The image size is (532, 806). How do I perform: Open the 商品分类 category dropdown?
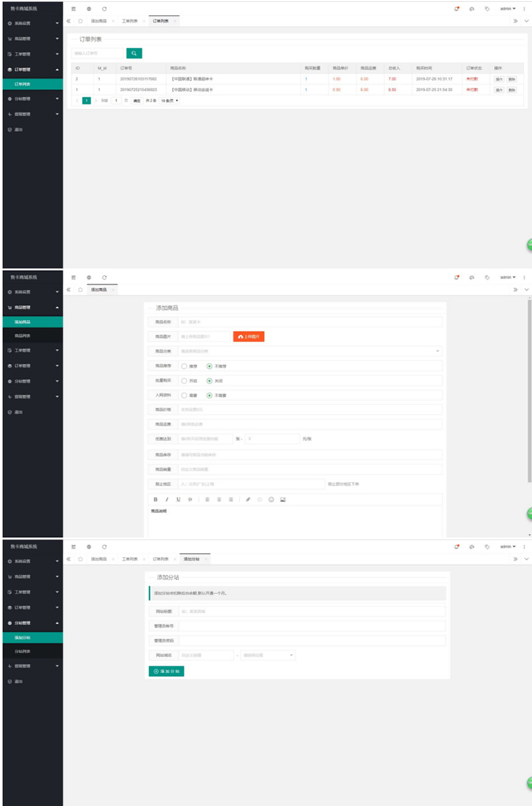(310, 351)
